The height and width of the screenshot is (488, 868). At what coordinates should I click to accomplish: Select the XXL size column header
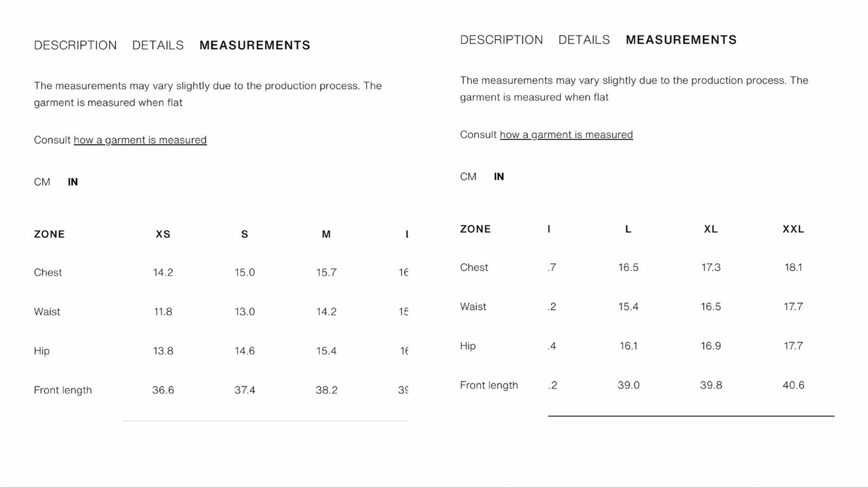click(x=793, y=229)
